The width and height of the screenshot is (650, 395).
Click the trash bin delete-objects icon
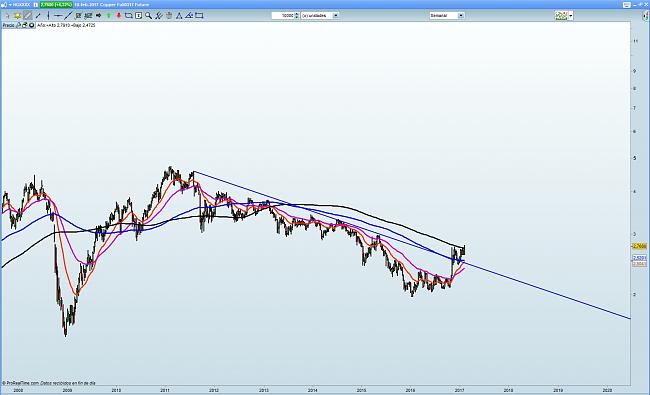[x=169, y=16]
